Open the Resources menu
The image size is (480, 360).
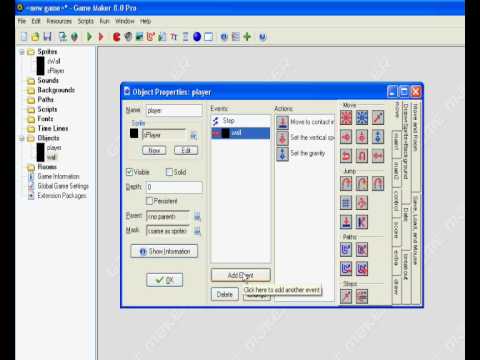tap(59, 21)
